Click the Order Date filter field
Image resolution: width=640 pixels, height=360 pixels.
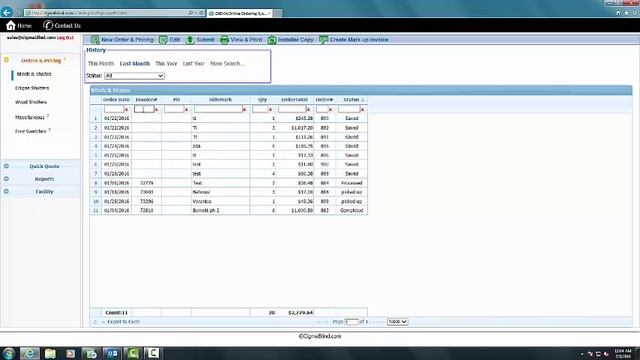114,109
